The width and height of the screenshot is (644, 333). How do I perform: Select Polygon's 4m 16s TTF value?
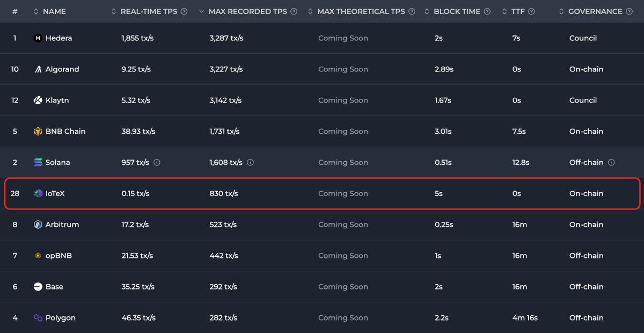coord(525,318)
